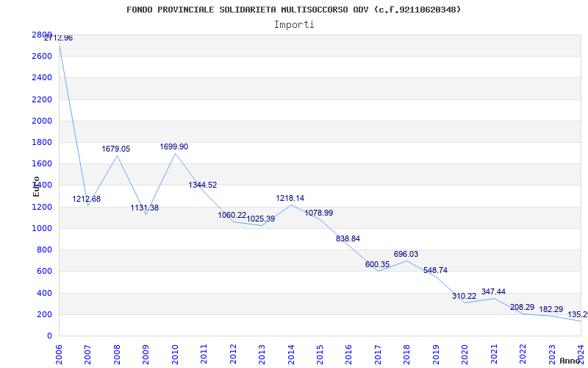Click the data label 310.22
588x368 pixels.
tap(465, 297)
